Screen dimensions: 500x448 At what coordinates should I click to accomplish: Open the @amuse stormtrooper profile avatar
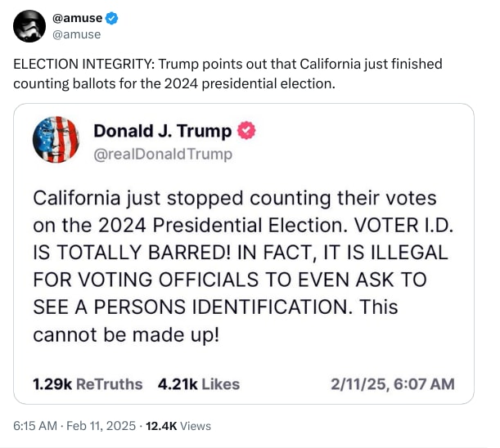[29, 26]
